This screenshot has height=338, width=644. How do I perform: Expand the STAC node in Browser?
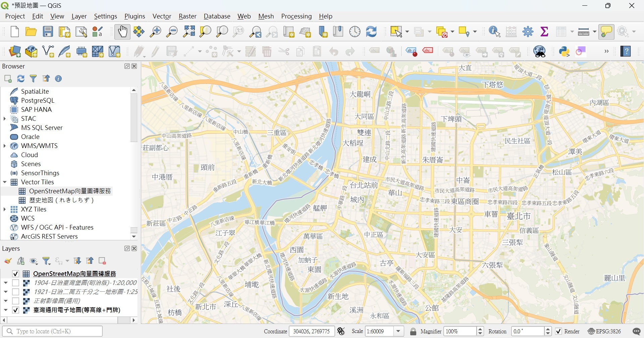coord(5,118)
